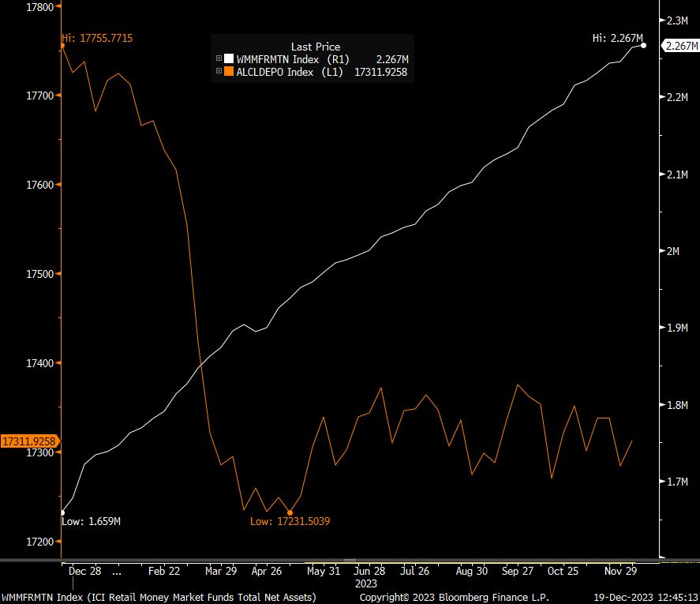Viewport: 700px width, 604px height.
Task: Click the May 31 date axis label
Action: [324, 570]
